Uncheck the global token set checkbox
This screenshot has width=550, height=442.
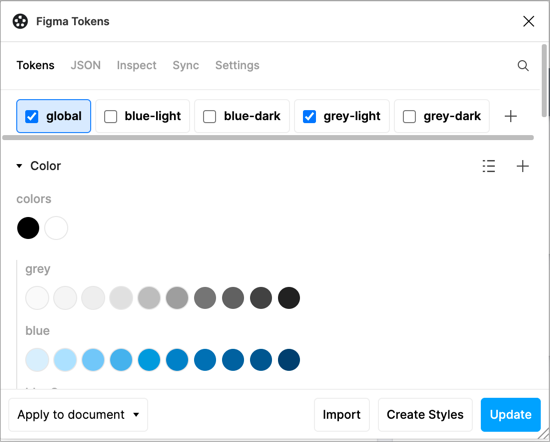click(32, 116)
